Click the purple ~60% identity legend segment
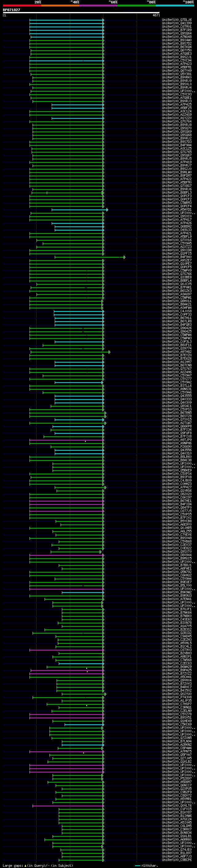Image resolution: width=197 pixels, height=868 pixels. 99,6
